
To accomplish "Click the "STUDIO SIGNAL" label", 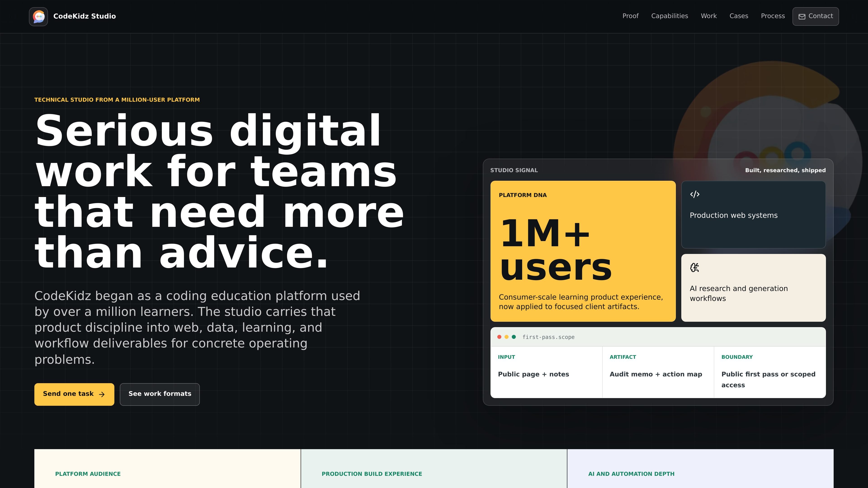I will click(514, 170).
